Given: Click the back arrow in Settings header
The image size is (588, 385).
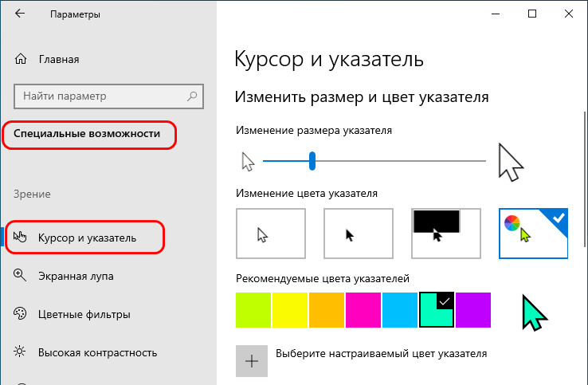Looking at the screenshot, I should click(x=19, y=14).
